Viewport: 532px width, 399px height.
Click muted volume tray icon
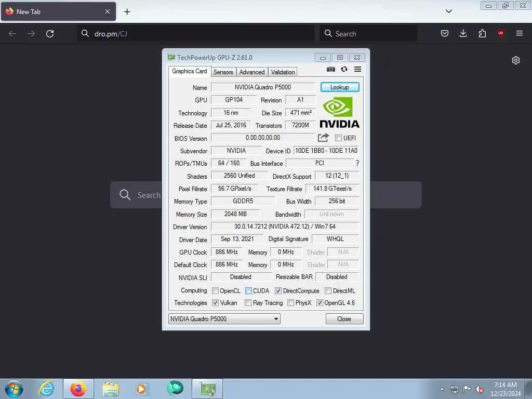tap(480, 390)
